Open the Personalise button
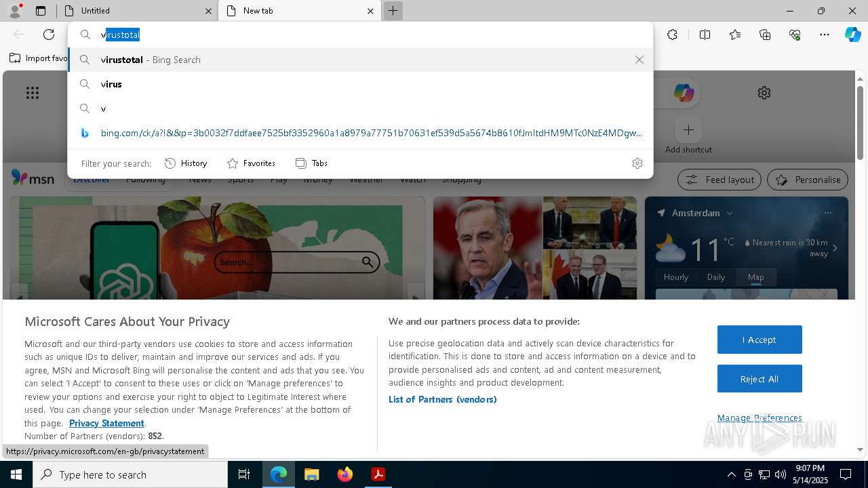Image resolution: width=868 pixels, height=488 pixels. pyautogui.click(x=808, y=180)
